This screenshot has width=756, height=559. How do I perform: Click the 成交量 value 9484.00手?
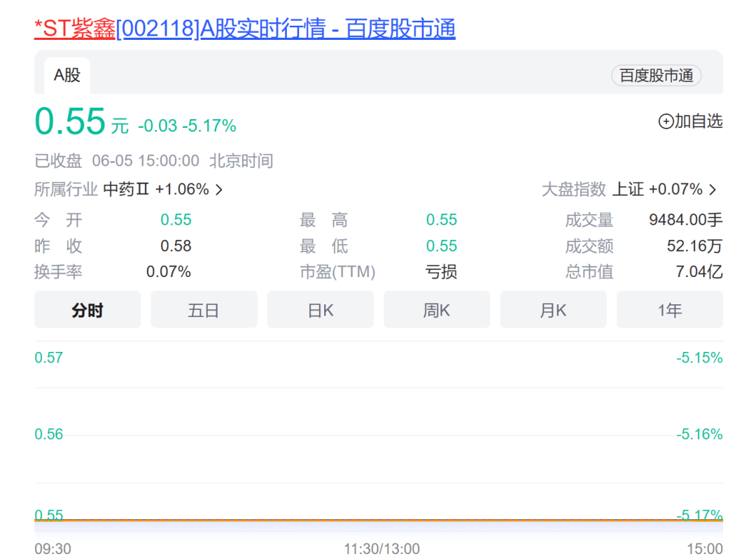pyautogui.click(x=685, y=220)
